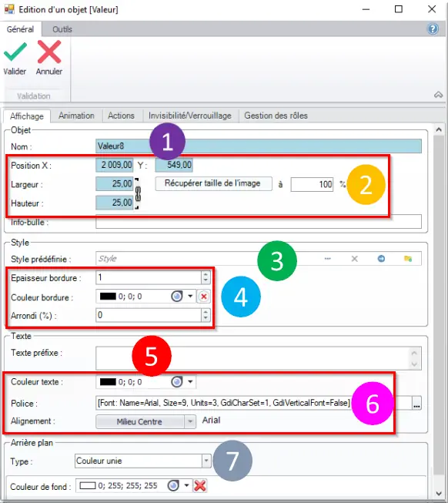Click the Récupérer taille de l'image button
448x503 pixels.
[x=214, y=183]
